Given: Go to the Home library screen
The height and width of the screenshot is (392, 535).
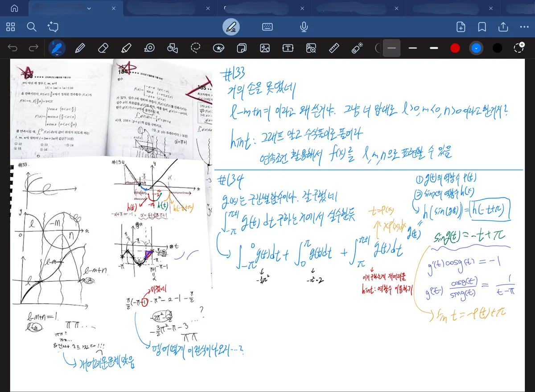Looking at the screenshot, I should tap(14, 8).
